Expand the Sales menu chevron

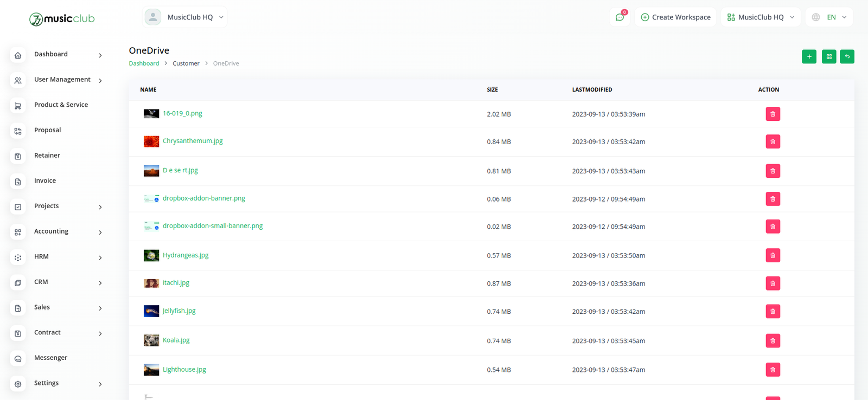pyautogui.click(x=100, y=308)
